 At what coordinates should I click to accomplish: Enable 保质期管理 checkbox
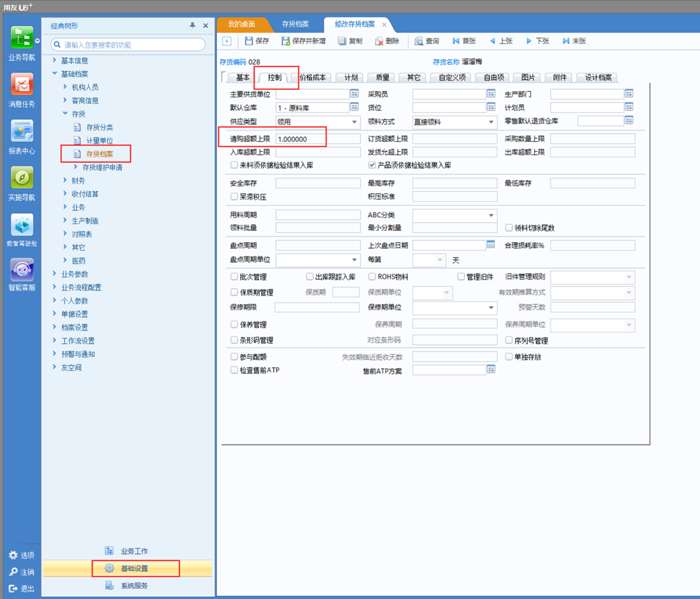tap(234, 292)
